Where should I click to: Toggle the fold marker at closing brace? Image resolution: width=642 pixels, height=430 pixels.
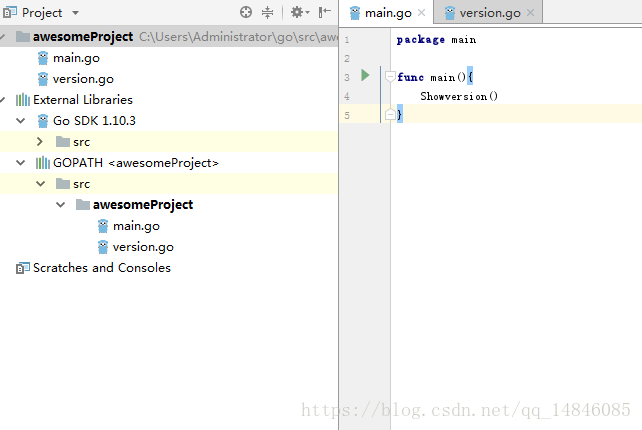click(390, 115)
